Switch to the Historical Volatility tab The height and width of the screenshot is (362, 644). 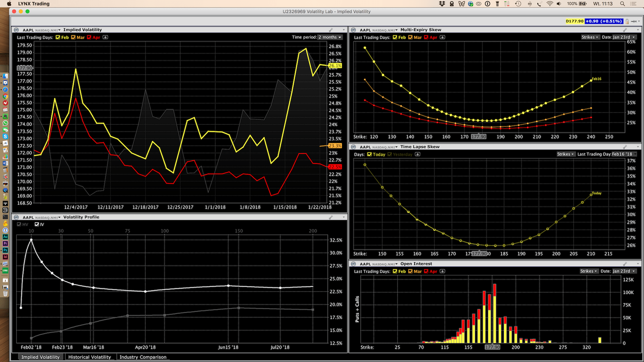89,357
